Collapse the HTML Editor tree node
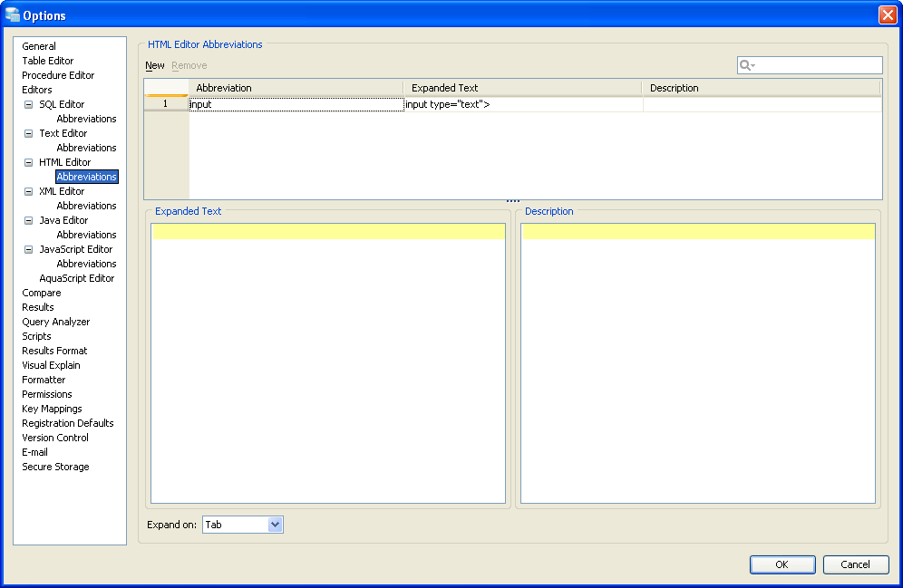The image size is (903, 588). [x=28, y=162]
